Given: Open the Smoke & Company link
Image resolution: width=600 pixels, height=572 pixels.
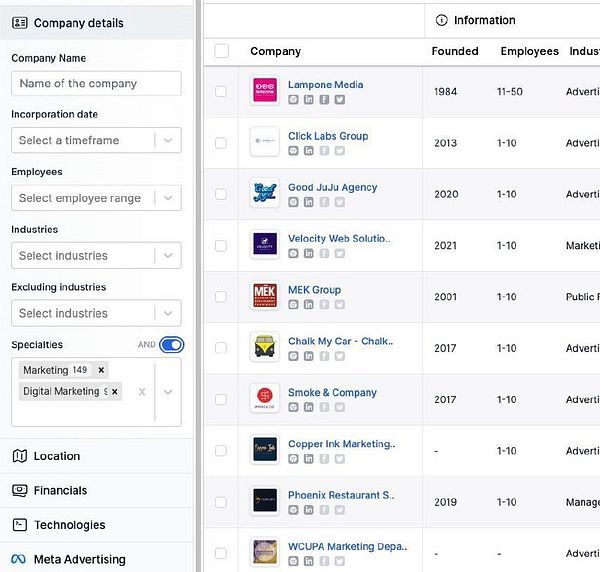Looking at the screenshot, I should coord(332,392).
